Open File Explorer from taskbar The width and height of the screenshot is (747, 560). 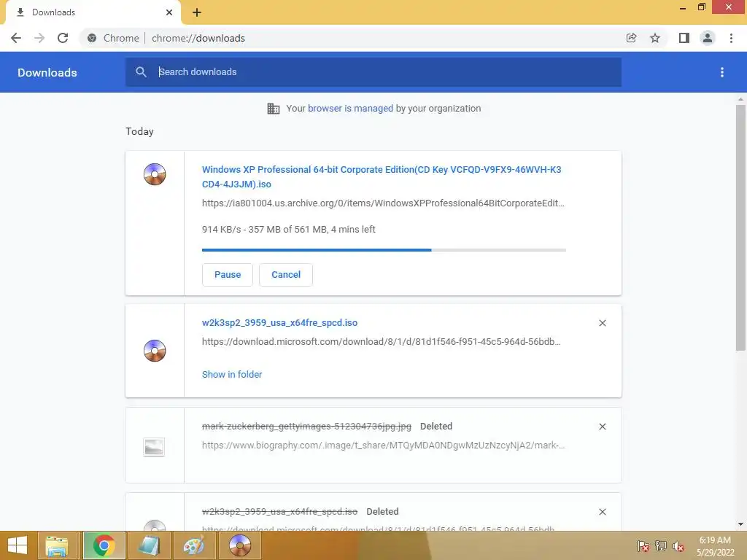[x=57, y=545]
